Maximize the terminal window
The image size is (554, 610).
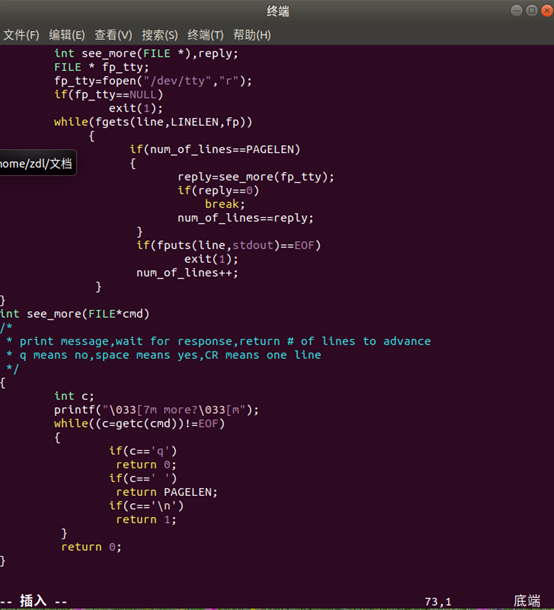531,11
